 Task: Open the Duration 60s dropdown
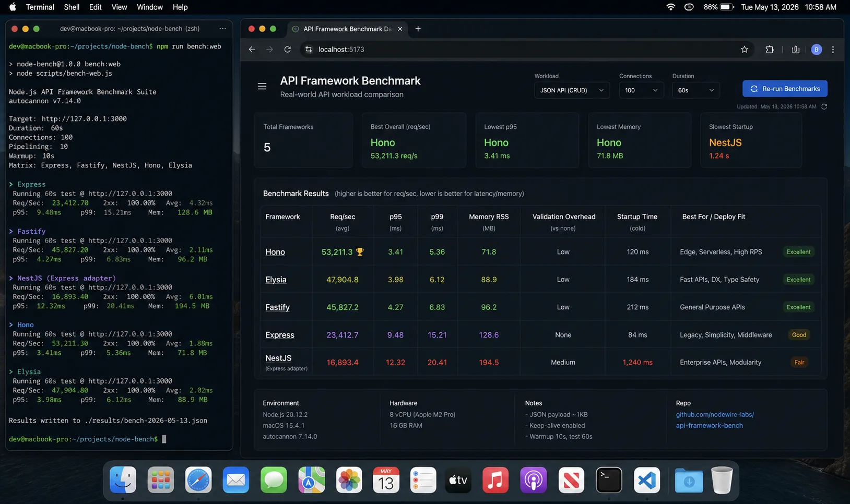click(x=696, y=90)
